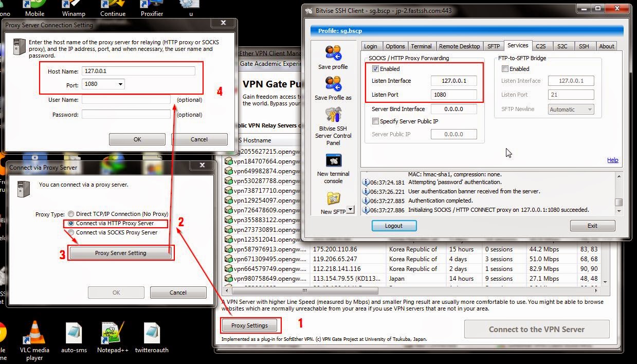
Task: Click the Host Name field containing 127.0.0.1
Action: click(138, 71)
